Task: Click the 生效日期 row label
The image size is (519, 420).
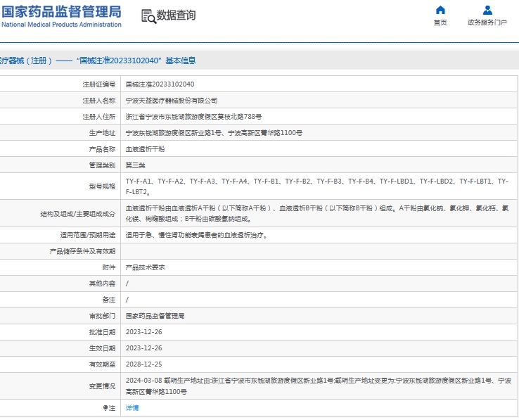Action: pos(102,348)
